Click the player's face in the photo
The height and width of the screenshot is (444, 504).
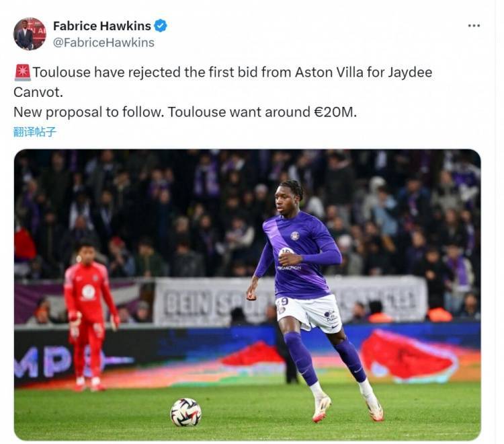(284, 200)
